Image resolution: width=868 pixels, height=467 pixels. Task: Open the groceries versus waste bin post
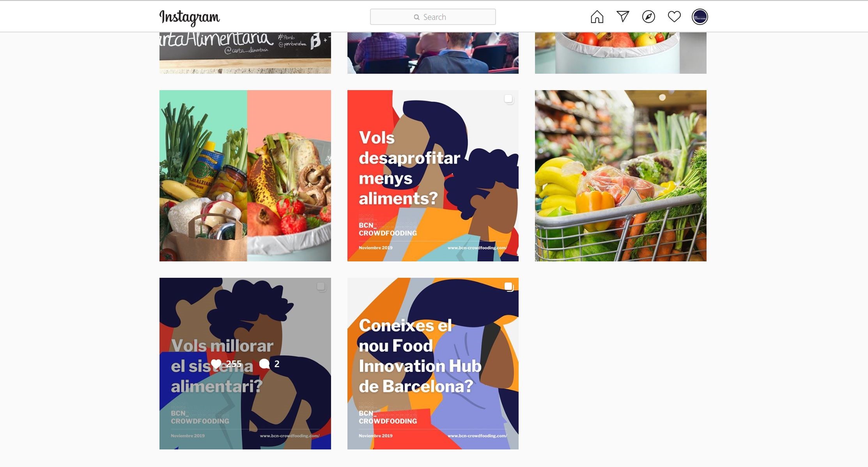pyautogui.click(x=245, y=176)
